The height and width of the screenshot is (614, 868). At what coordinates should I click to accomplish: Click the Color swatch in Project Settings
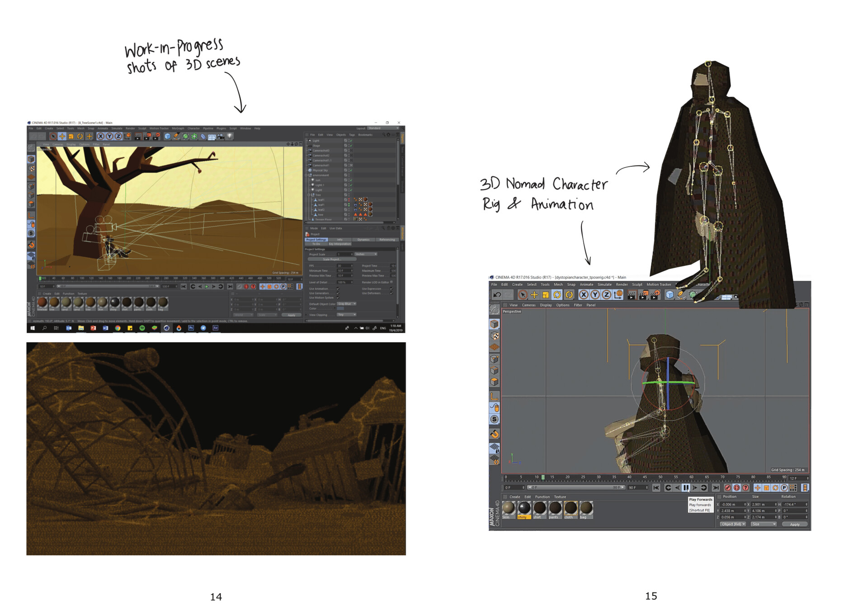(x=340, y=309)
